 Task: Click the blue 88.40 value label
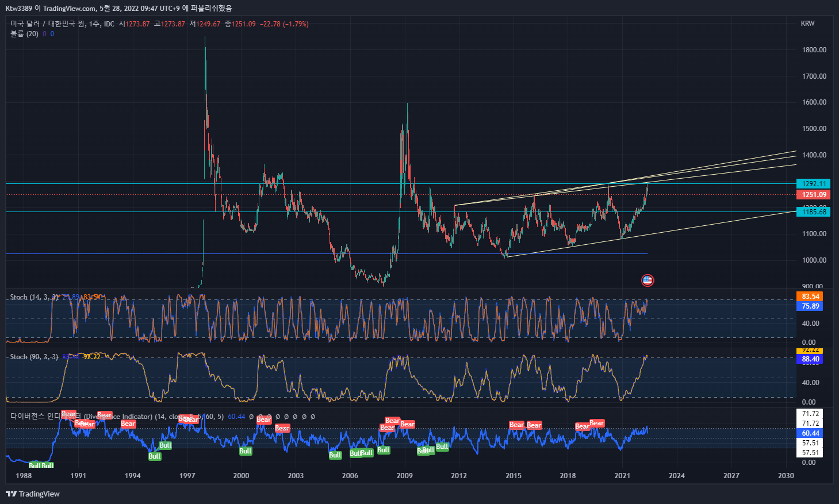[x=810, y=359]
